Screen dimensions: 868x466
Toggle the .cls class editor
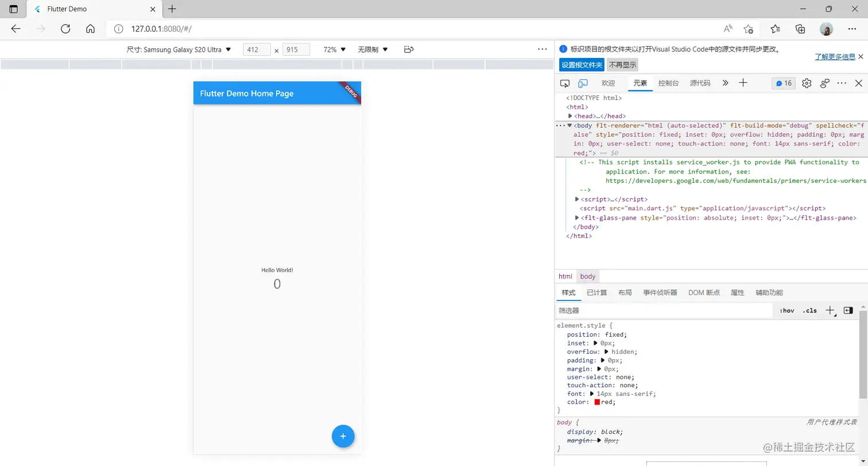(x=810, y=310)
